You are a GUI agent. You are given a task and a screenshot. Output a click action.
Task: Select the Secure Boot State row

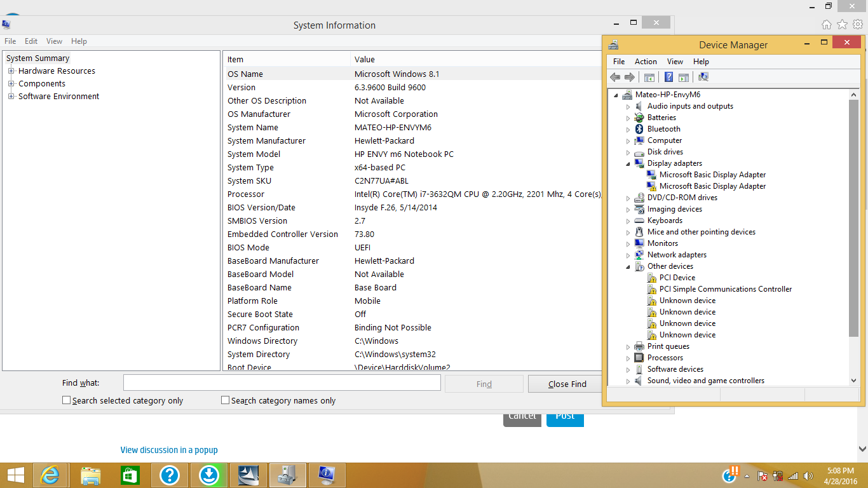click(x=414, y=315)
